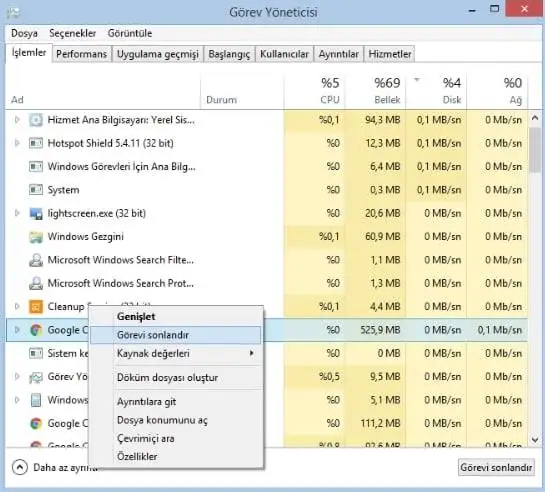The image size is (545, 492).
Task: Expand the Hizmet Ana Bilgisayarı row
Action: click(17, 120)
